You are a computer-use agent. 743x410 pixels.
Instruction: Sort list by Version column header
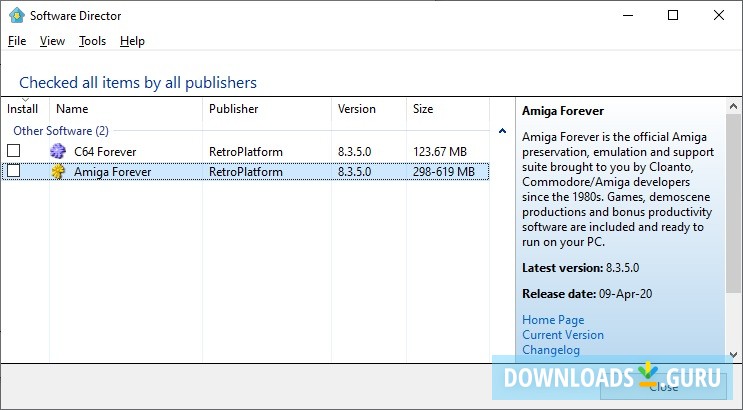tap(357, 109)
